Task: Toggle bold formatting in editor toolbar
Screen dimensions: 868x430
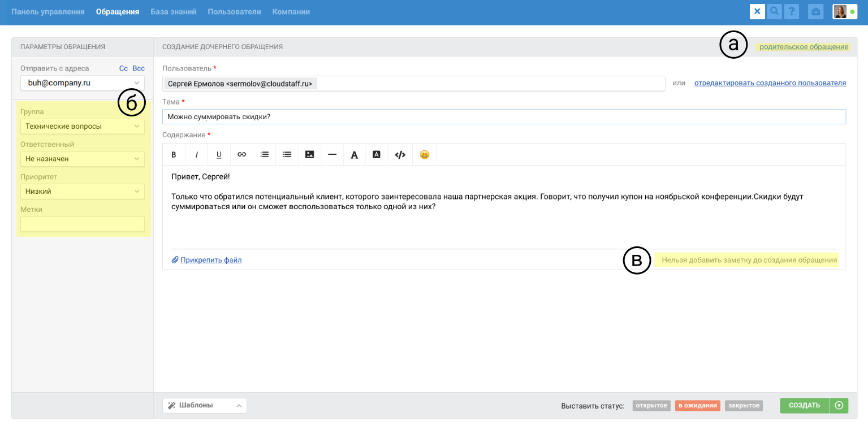Action: point(174,155)
